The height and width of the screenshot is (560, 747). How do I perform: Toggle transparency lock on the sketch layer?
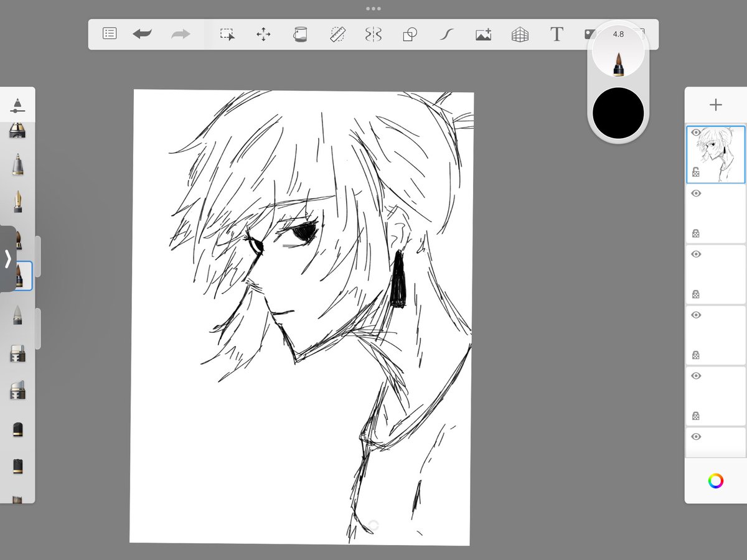[x=696, y=172]
